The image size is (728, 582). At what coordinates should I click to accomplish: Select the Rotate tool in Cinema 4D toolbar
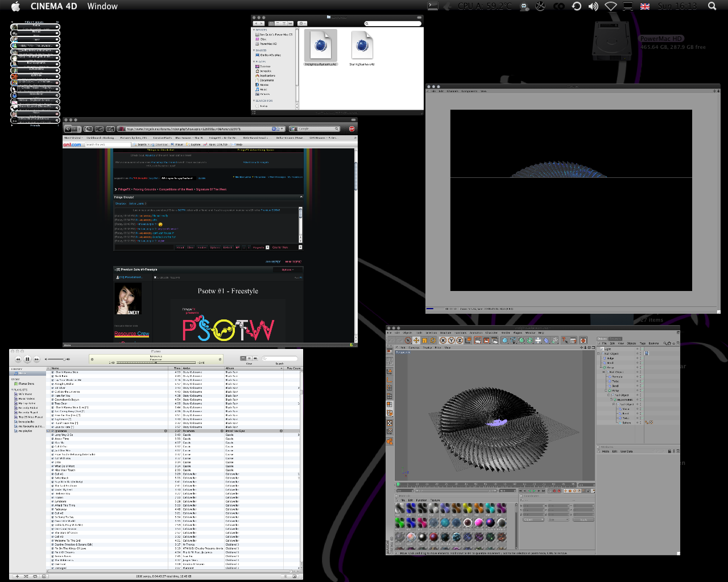[433, 340]
